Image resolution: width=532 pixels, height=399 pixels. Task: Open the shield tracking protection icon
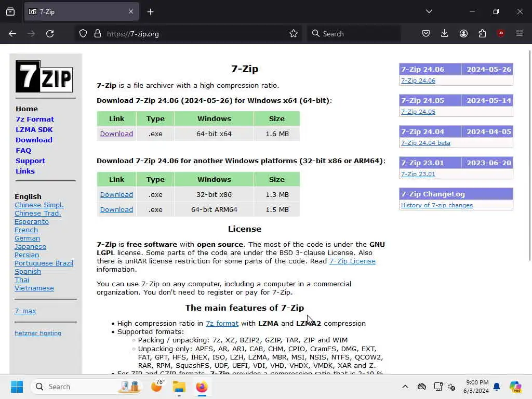click(x=83, y=34)
